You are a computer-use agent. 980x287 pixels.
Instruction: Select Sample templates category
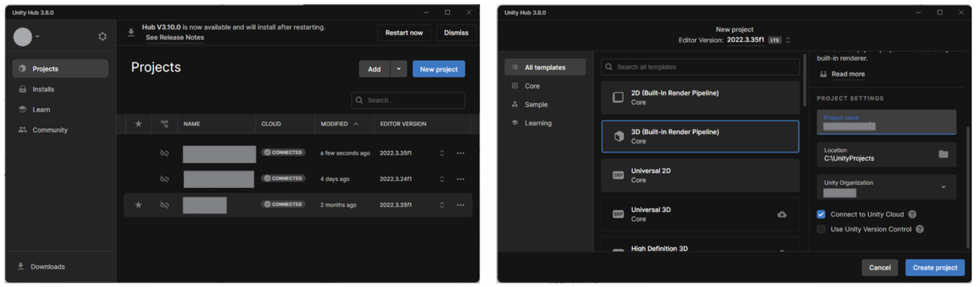[545, 105]
